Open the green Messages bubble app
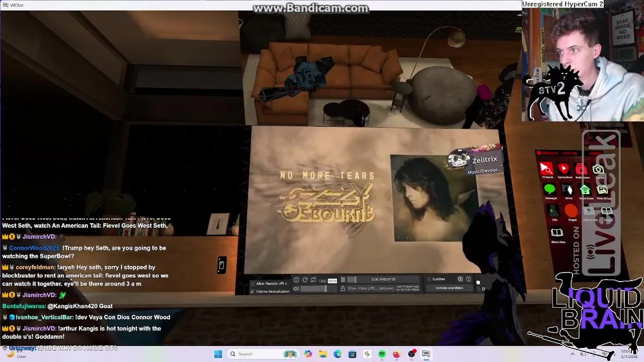Image resolution: width=644 pixels, height=362 pixels. (550, 190)
